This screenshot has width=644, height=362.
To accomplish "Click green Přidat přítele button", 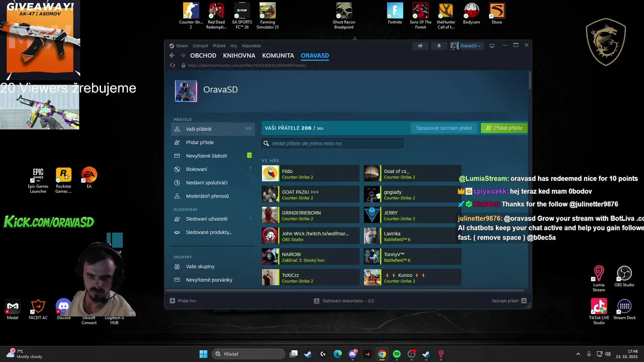I will 504,128.
